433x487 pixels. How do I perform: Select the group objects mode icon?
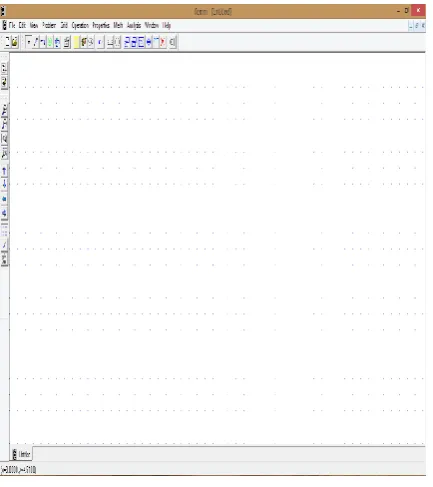[57, 42]
